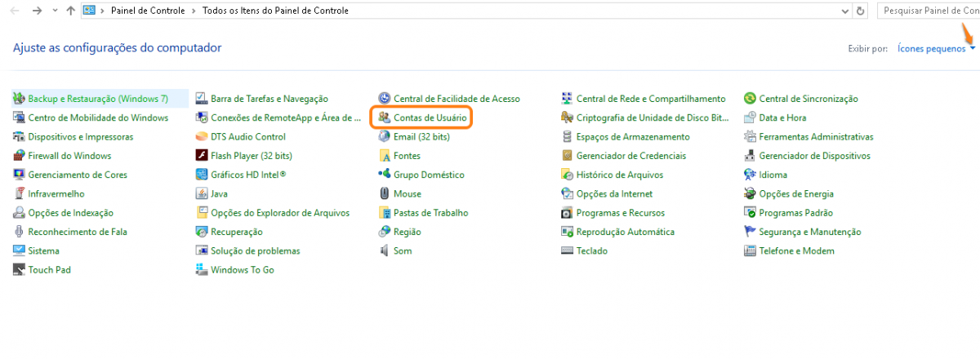Open the Grupo Doméstico link
This screenshot has height=359, width=980.
coord(429,175)
